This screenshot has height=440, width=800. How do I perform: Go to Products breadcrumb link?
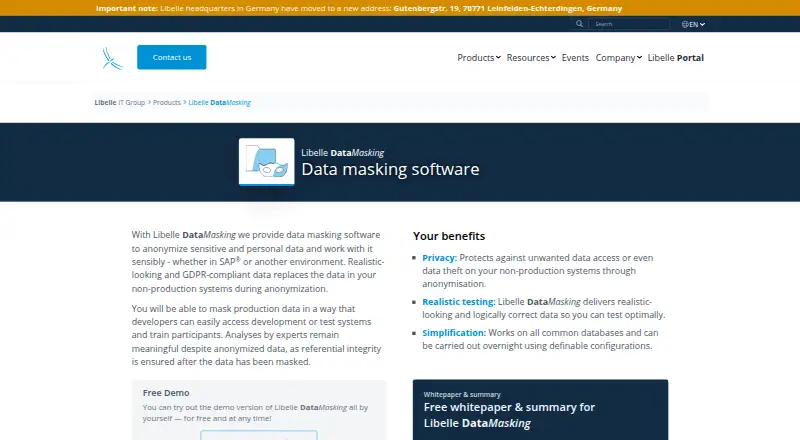point(167,103)
